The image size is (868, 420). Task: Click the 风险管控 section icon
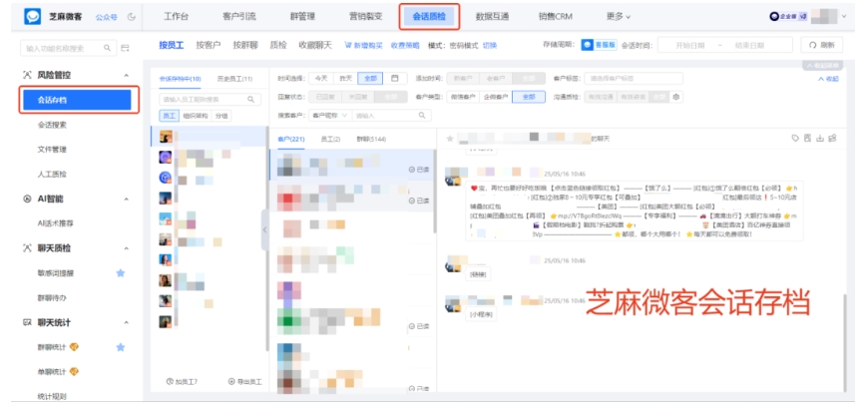(27, 75)
